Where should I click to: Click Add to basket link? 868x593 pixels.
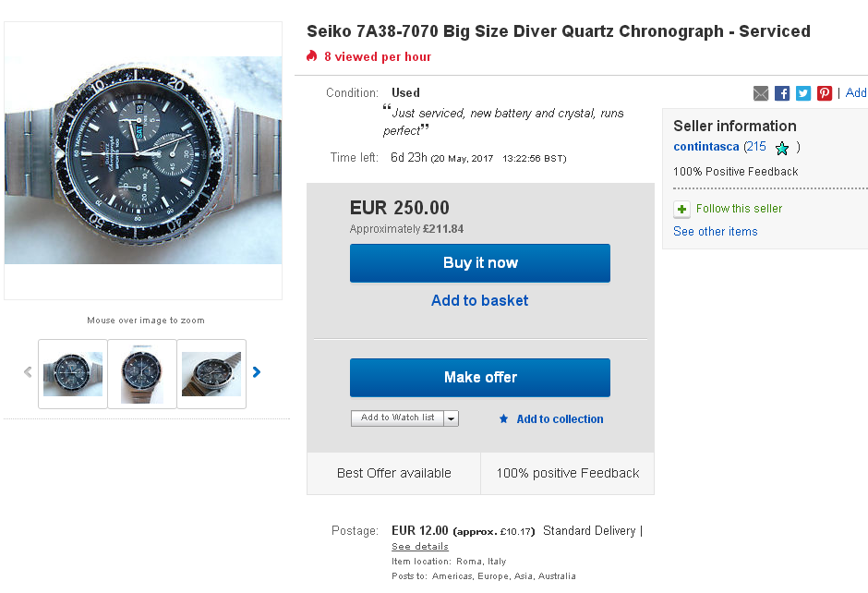coord(479,300)
